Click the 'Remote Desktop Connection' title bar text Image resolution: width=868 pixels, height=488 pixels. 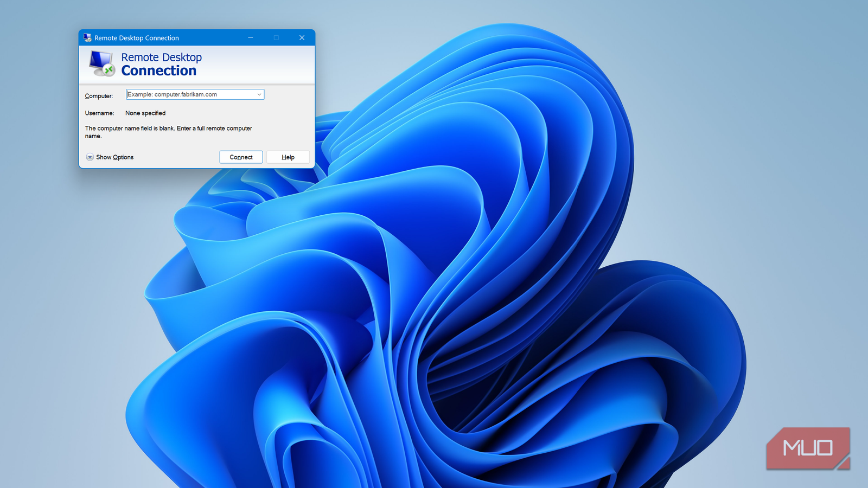(x=137, y=38)
